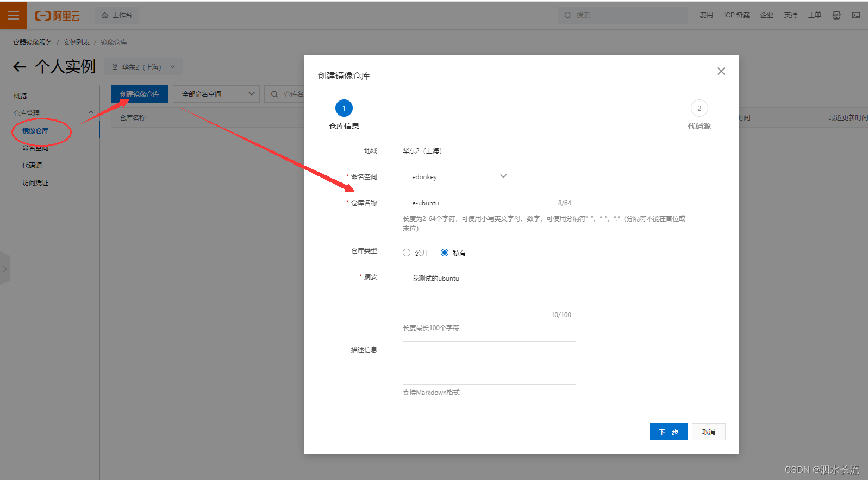Screen dimensions: 868x480
Task: Select 镜像仓库 in the sidebar
Action: point(35,130)
